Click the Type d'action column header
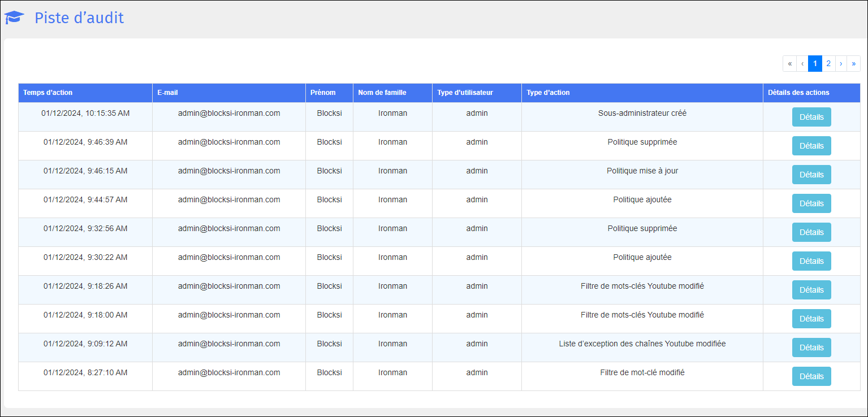868x417 pixels. 642,93
